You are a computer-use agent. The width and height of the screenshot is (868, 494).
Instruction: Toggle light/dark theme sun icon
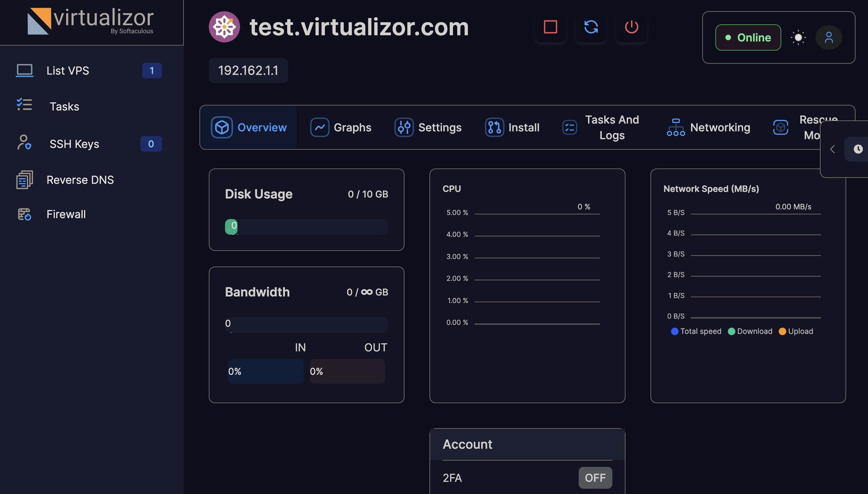798,37
